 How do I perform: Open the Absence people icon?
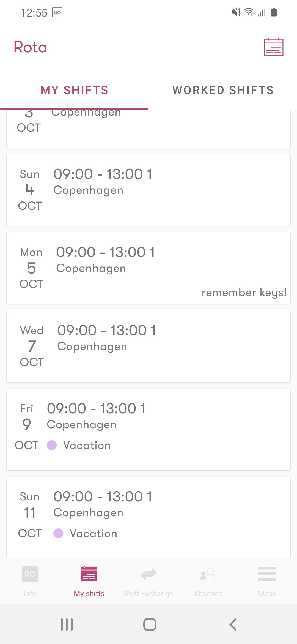[208, 574]
